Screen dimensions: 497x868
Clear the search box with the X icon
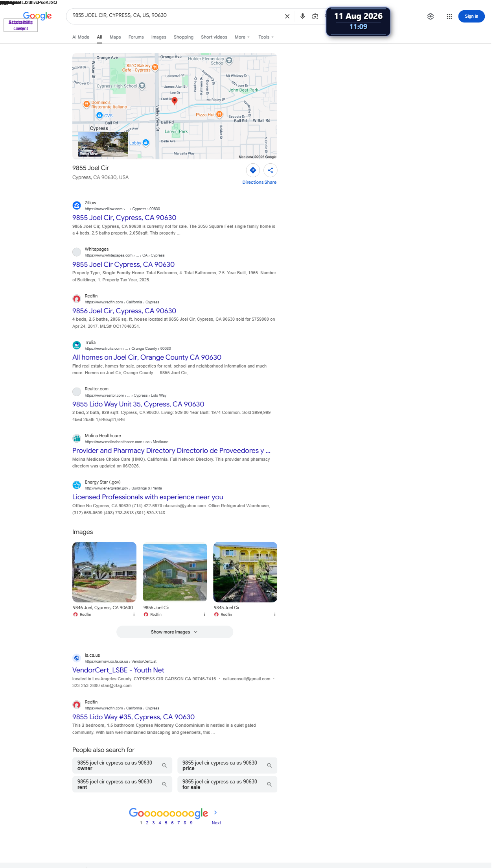[287, 16]
